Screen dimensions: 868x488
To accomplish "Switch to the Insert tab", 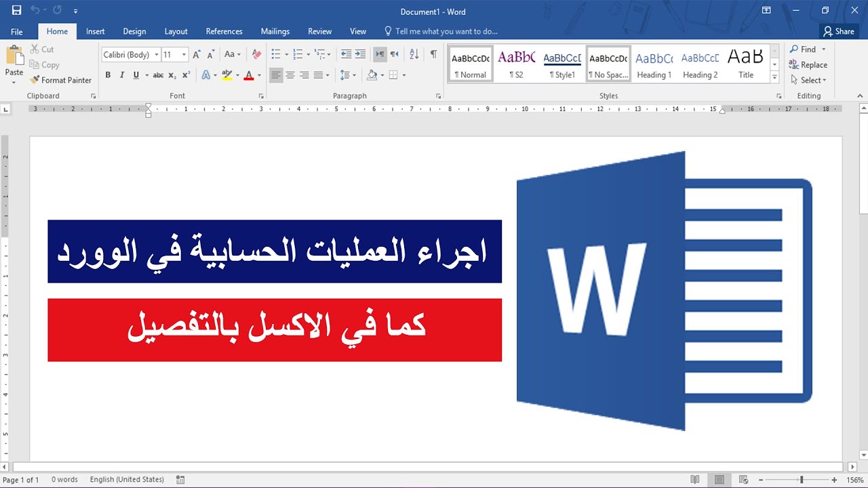I will 95,31.
